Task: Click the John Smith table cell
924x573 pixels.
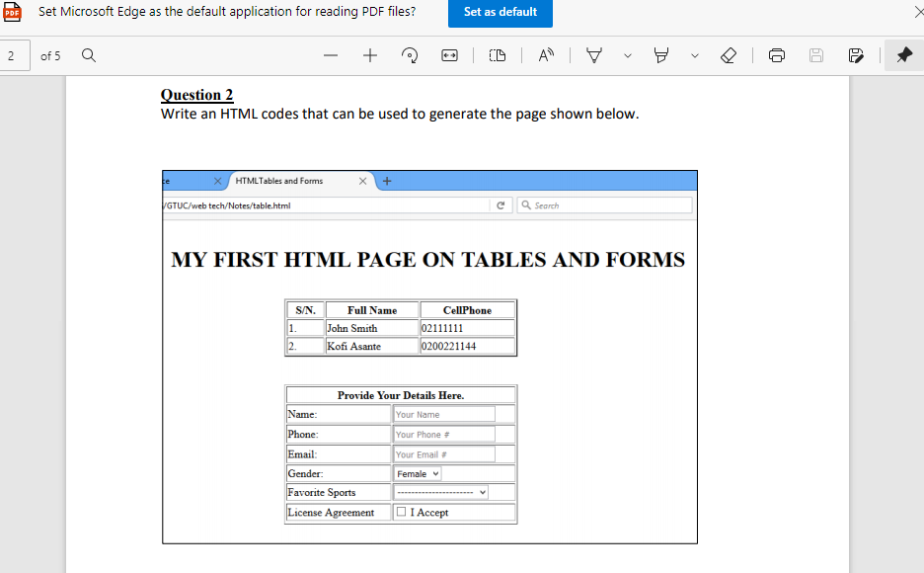Action: coord(372,328)
